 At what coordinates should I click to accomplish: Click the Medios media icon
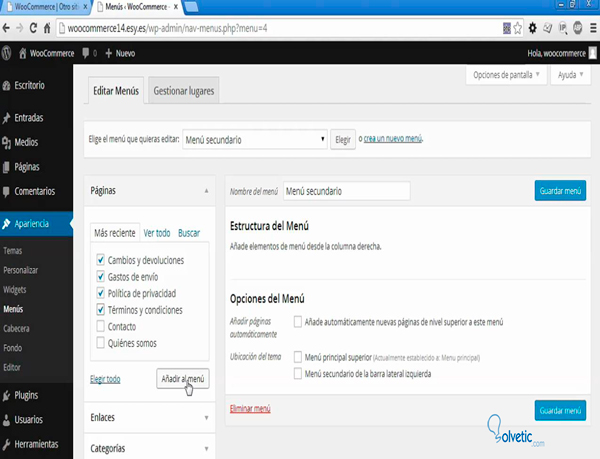[6, 142]
